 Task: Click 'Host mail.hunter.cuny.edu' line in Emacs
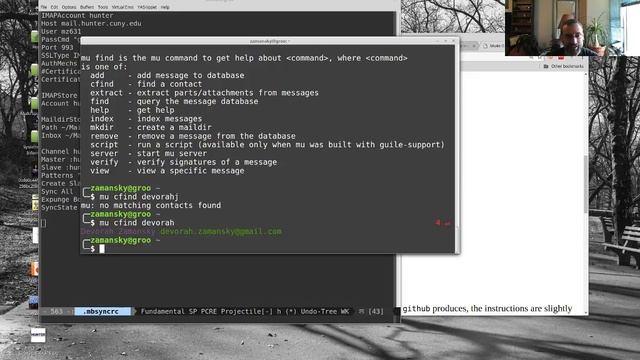click(x=91, y=24)
